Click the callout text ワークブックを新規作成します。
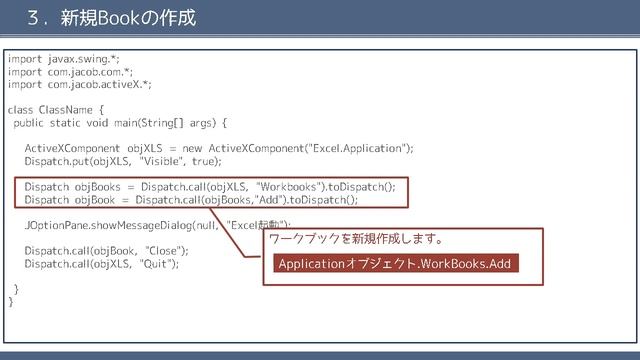Screen dimensions: 640x360 pyautogui.click(x=356, y=239)
